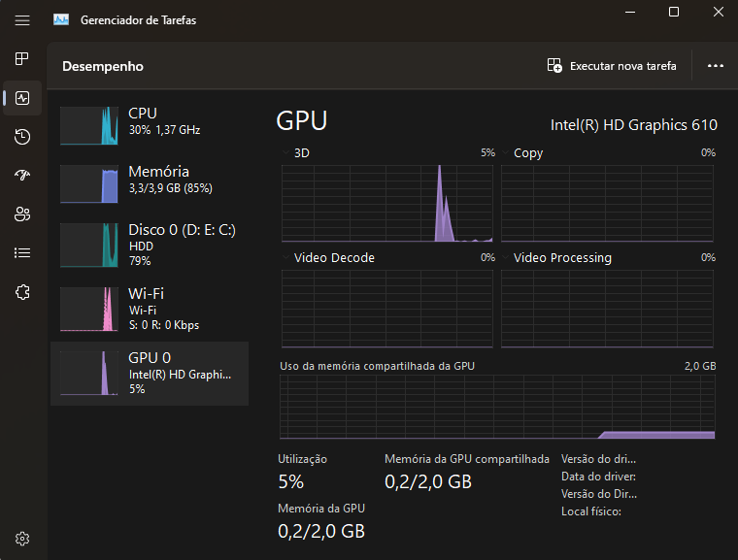Click the Utilização 5% value
738x560 pixels.
pyautogui.click(x=291, y=481)
